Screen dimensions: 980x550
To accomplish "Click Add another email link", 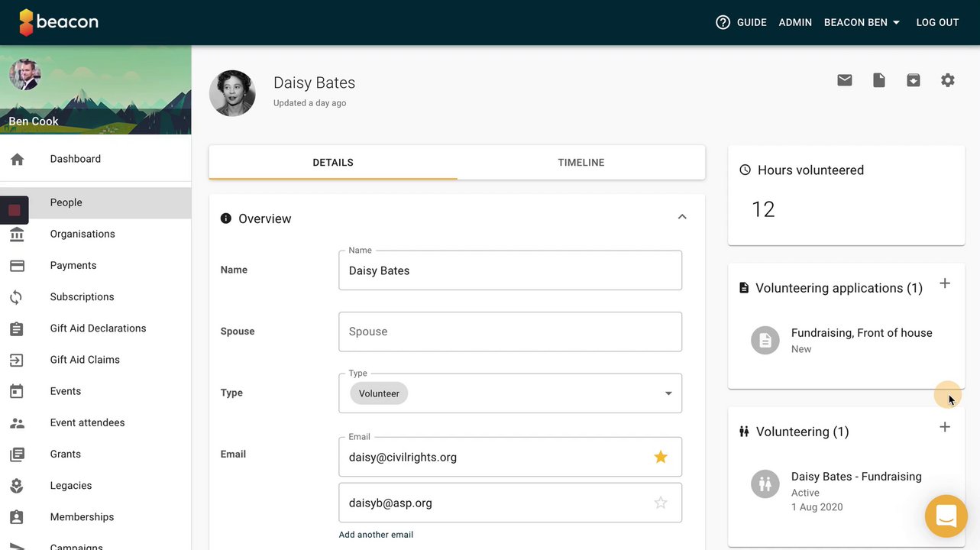I will coord(376,535).
